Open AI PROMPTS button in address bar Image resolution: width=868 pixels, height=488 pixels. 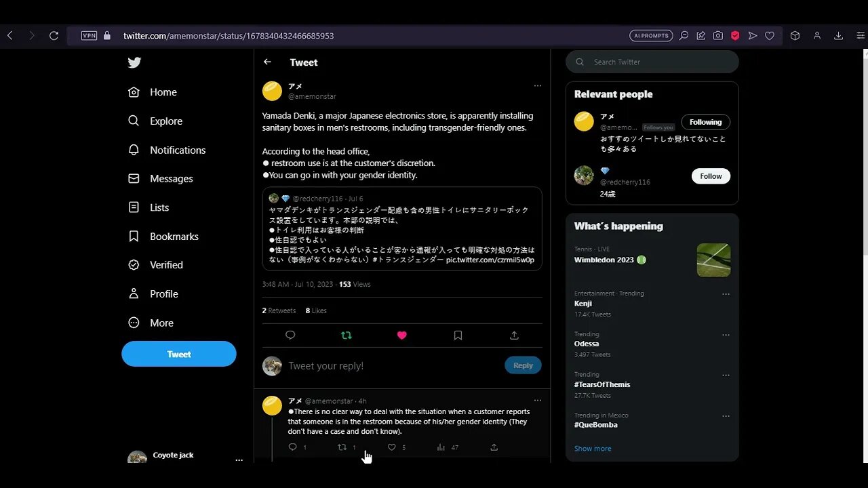(x=651, y=35)
